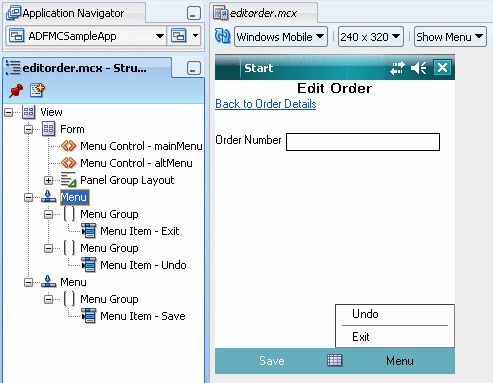The width and height of the screenshot is (493, 383).
Task: Minimize the Structure panel
Action: coord(194,68)
